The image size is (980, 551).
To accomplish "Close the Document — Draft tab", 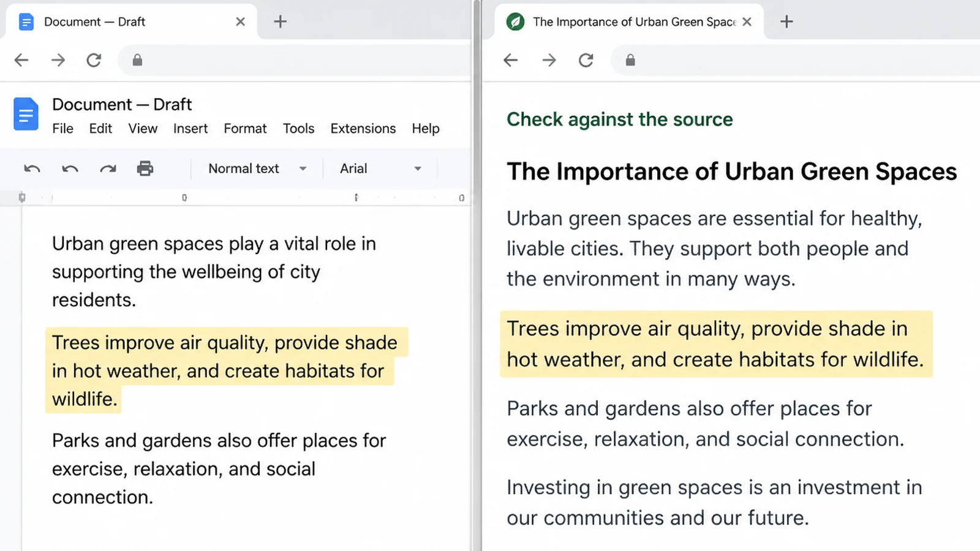I will coord(240,21).
